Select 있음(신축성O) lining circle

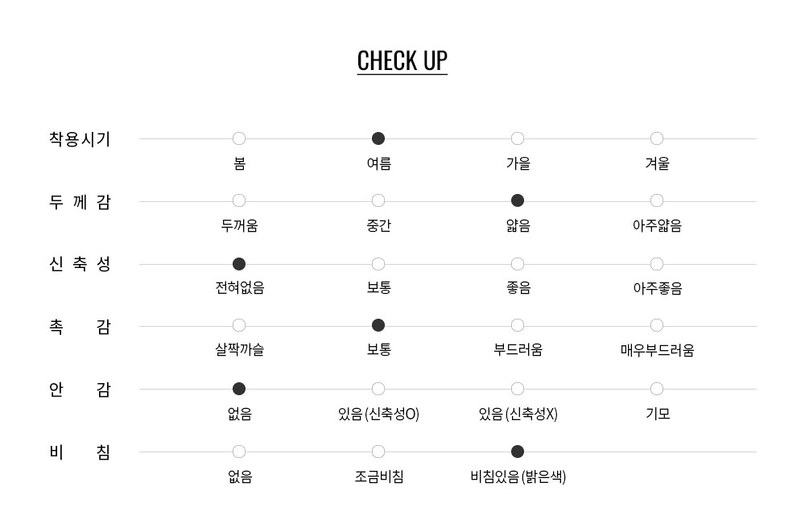click(x=378, y=390)
